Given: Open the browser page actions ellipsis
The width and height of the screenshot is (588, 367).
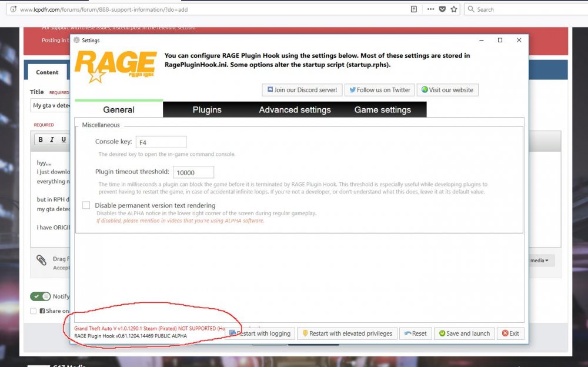Looking at the screenshot, I should 430,9.
